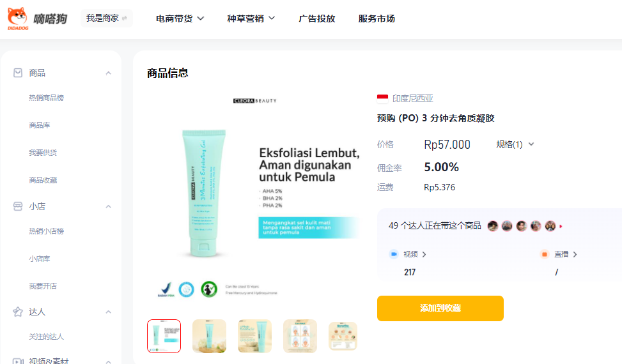Expand the 种草营销 menu
Viewport: 622px width, 364px height.
(x=251, y=19)
